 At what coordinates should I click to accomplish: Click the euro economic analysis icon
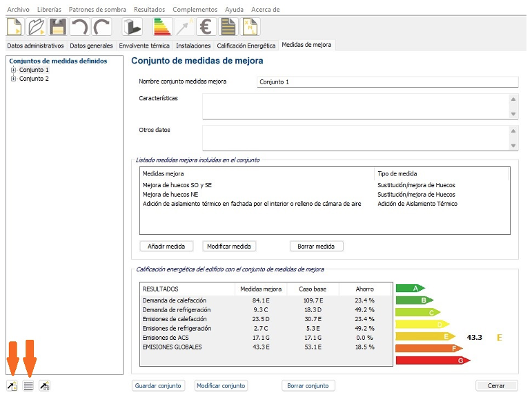[x=205, y=27]
